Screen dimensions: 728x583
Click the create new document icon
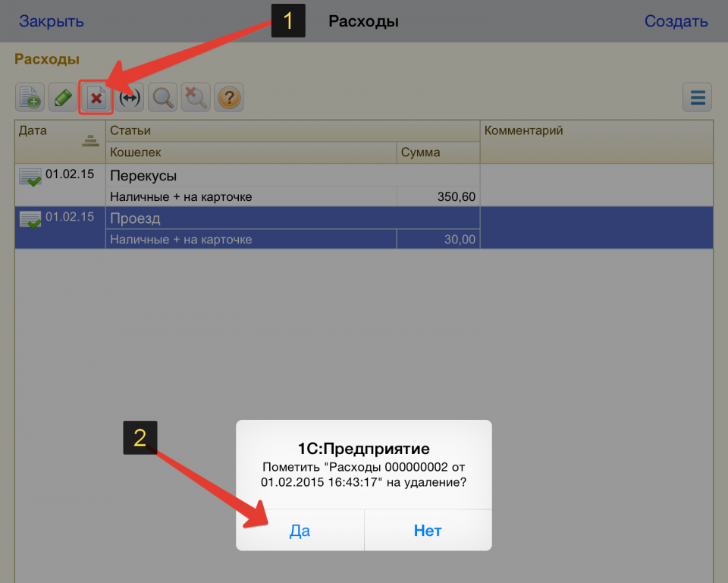pos(30,98)
